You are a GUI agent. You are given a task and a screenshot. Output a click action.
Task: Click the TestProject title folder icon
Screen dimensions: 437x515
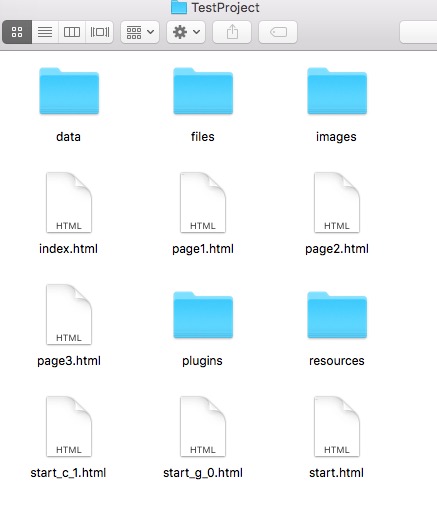tap(179, 7)
